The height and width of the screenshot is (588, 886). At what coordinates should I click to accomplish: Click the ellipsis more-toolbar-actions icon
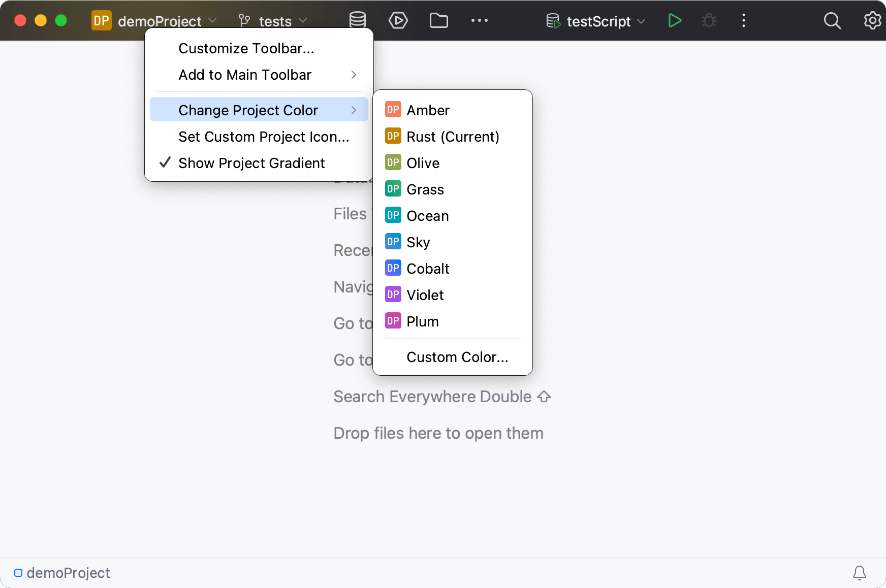tap(479, 20)
